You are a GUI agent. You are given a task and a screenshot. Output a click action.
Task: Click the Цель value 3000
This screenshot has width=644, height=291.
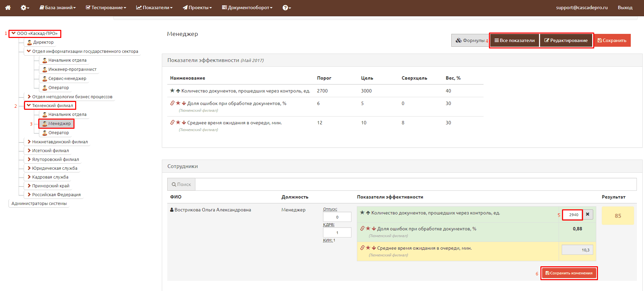(366, 91)
